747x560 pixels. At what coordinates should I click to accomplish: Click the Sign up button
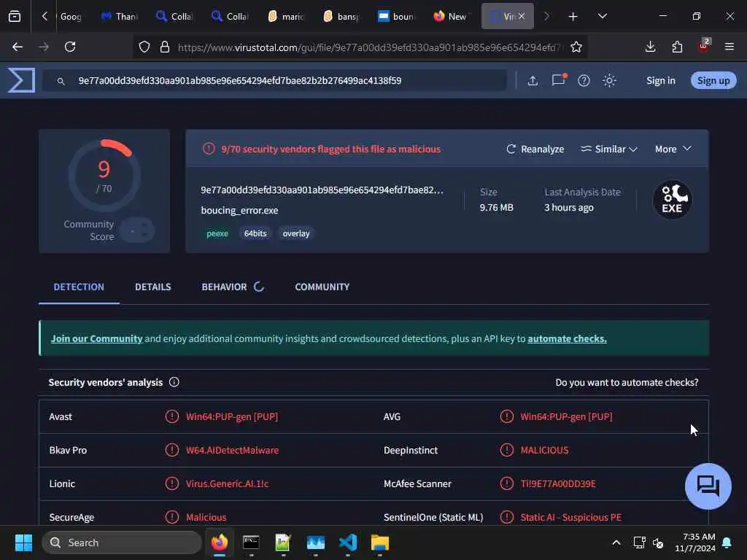click(x=713, y=80)
